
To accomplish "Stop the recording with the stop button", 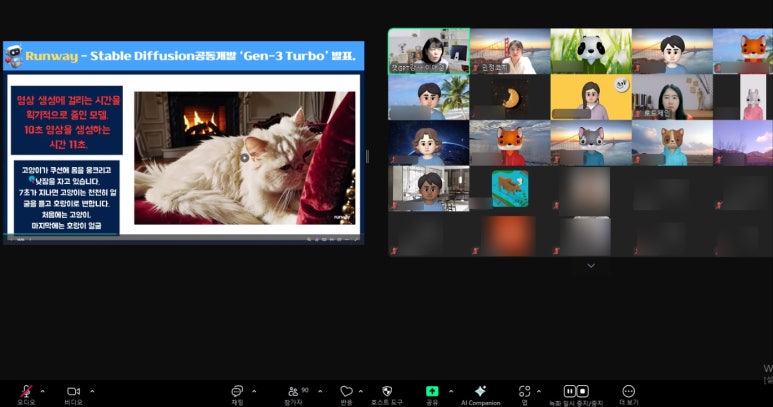I will pos(582,391).
